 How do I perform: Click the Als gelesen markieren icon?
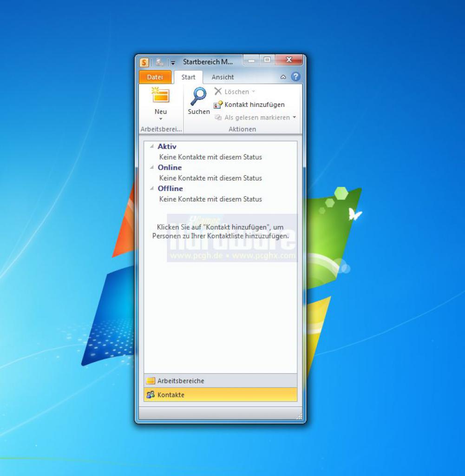pos(218,118)
